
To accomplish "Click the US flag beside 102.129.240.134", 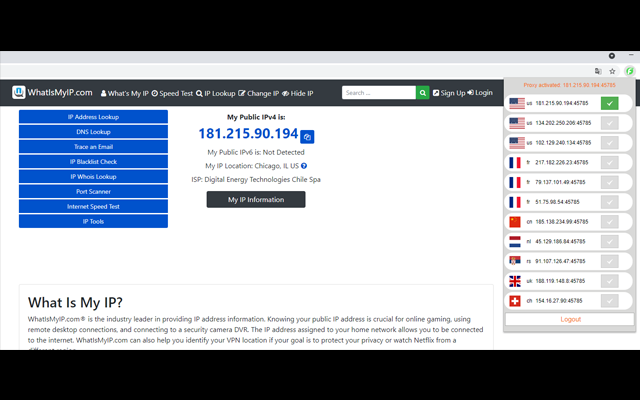I will click(x=517, y=143).
